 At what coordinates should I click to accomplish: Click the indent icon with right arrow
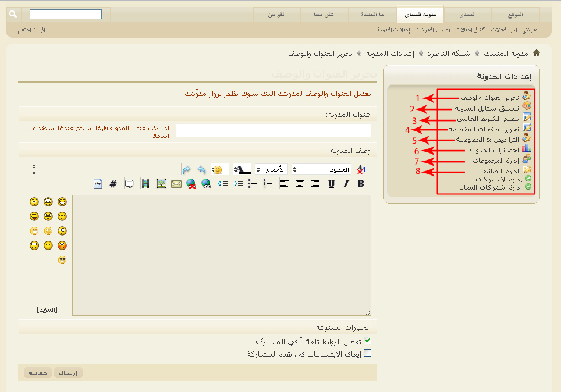[238, 183]
